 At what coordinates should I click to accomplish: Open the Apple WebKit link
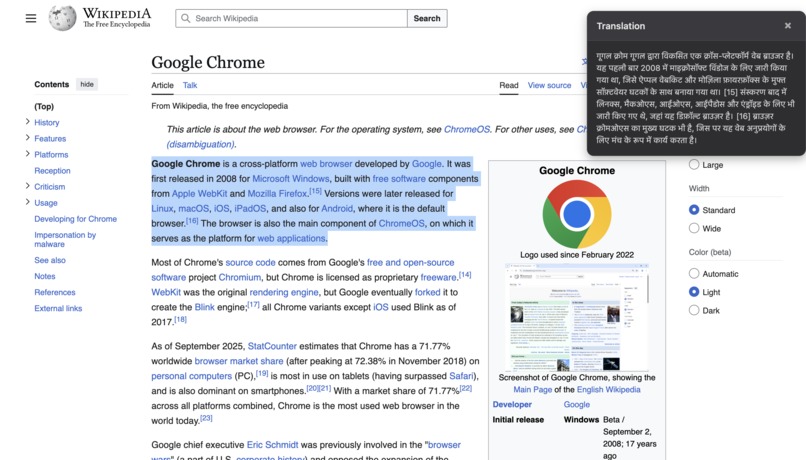(199, 194)
